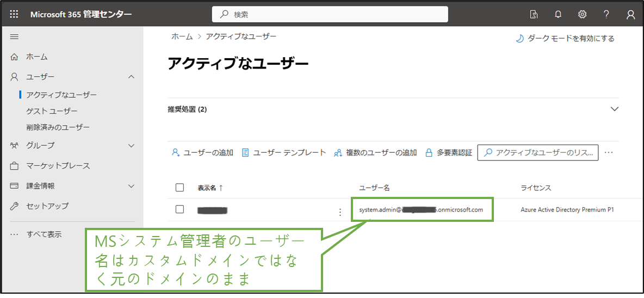
Task: Focus the アクティブなユーザーのリス... search field
Action: coord(537,153)
